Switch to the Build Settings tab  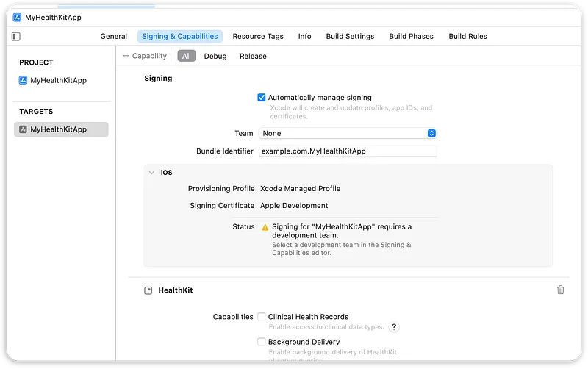coord(350,37)
